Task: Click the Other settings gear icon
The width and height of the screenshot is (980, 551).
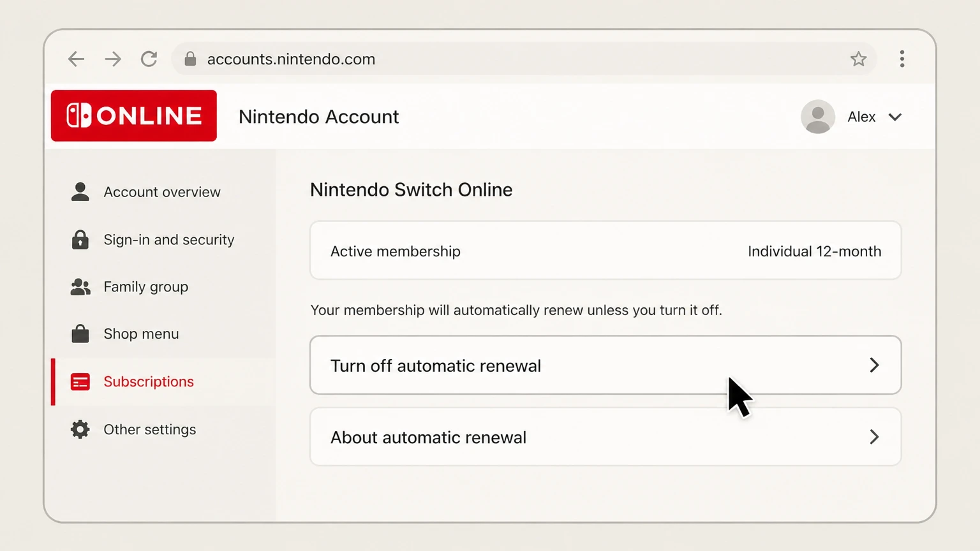Action: point(80,429)
